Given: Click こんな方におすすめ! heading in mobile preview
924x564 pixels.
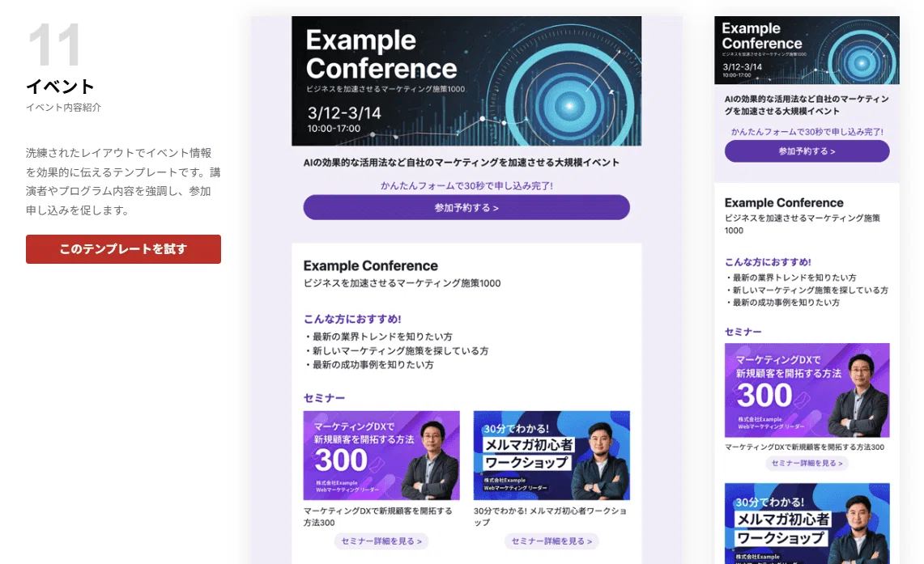Looking at the screenshot, I should (x=768, y=262).
